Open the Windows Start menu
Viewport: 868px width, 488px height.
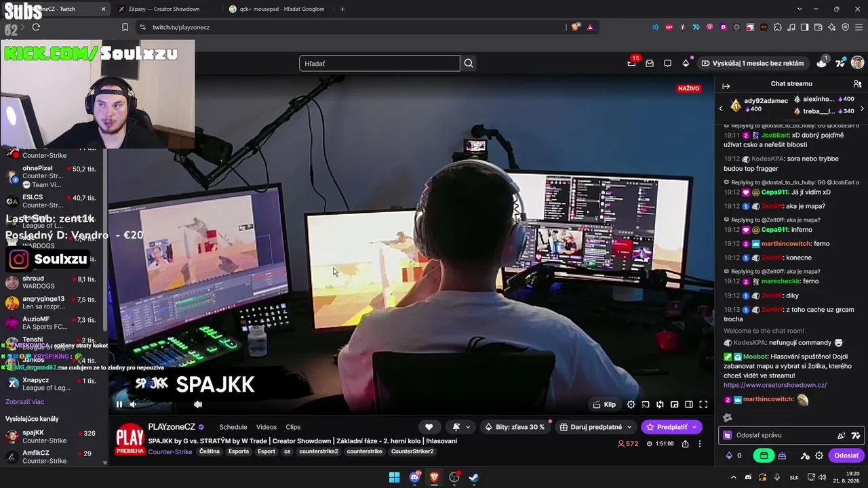pos(394,477)
